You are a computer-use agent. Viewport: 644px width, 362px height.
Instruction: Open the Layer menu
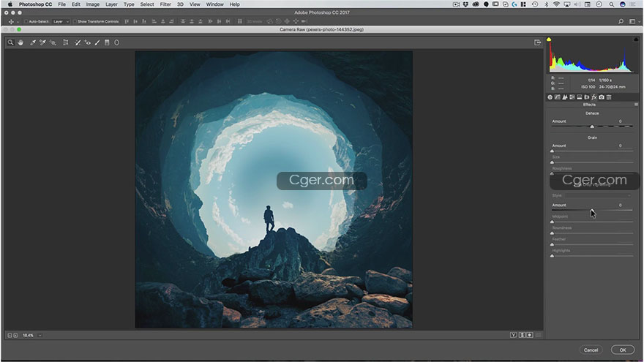pos(111,4)
